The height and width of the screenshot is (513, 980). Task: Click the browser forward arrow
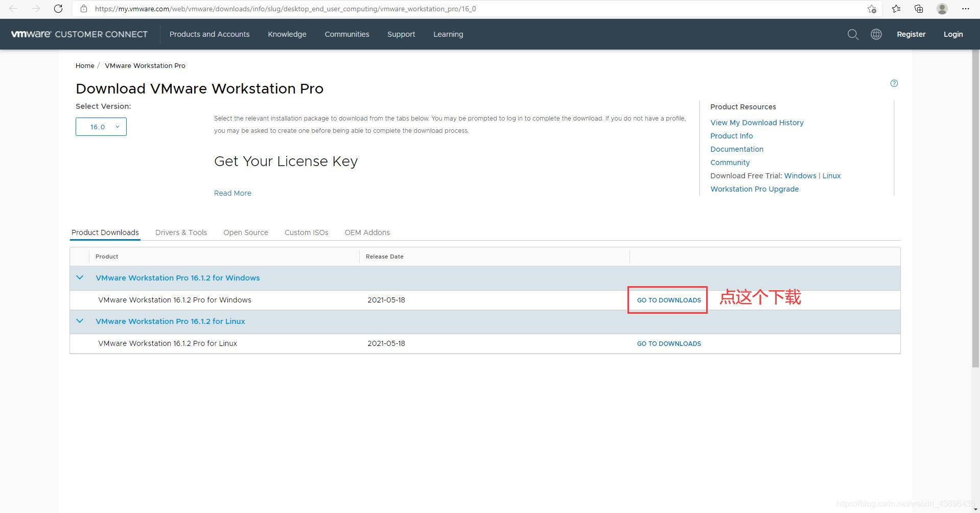tap(36, 9)
